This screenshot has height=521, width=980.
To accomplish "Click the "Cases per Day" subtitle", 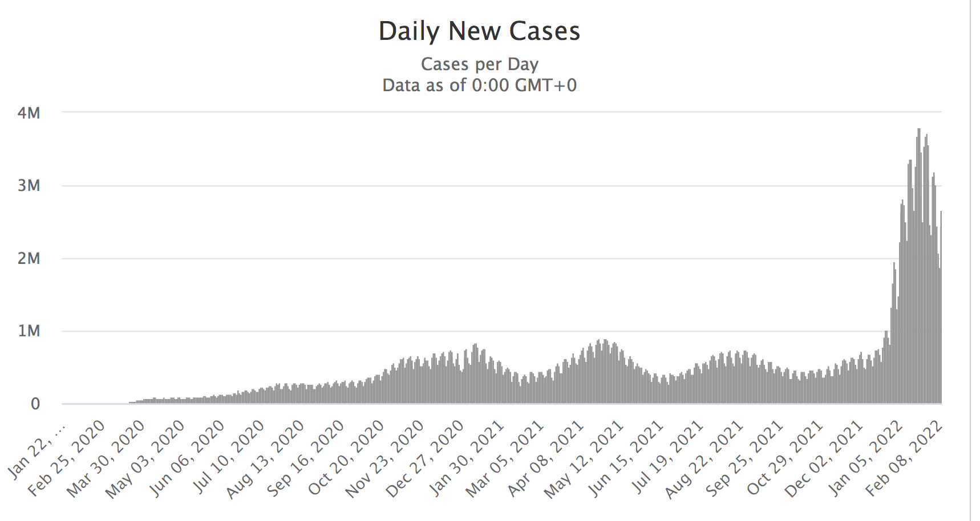I will coord(479,64).
